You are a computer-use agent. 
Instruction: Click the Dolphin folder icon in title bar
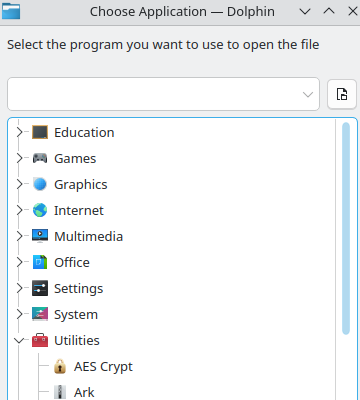[x=11, y=11]
